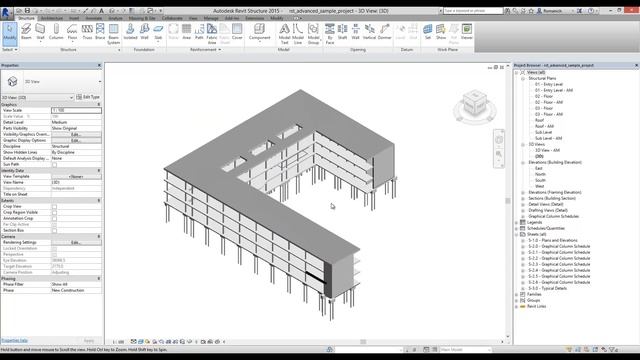Click the View Scale input field
The image size is (640, 360).
(x=76, y=110)
